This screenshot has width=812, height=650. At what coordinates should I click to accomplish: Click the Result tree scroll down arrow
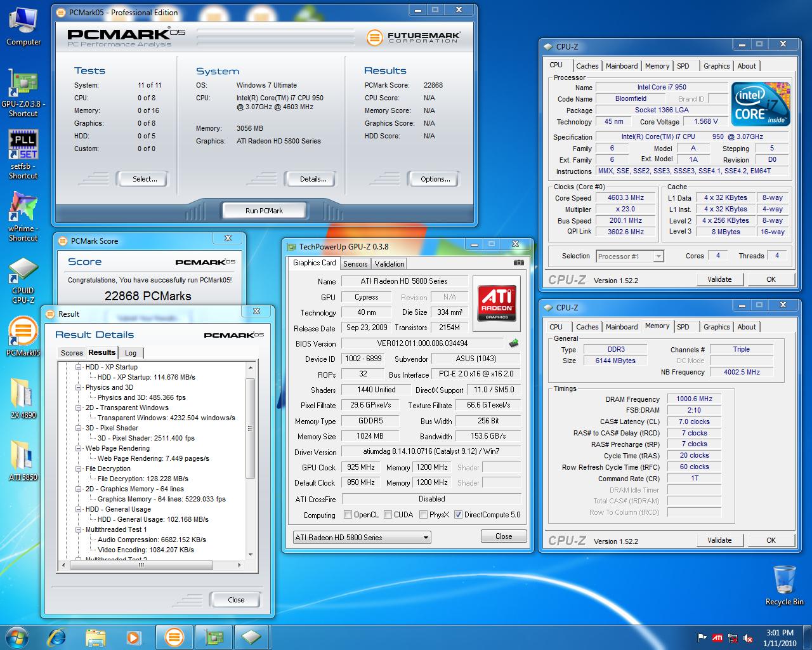pyautogui.click(x=251, y=555)
